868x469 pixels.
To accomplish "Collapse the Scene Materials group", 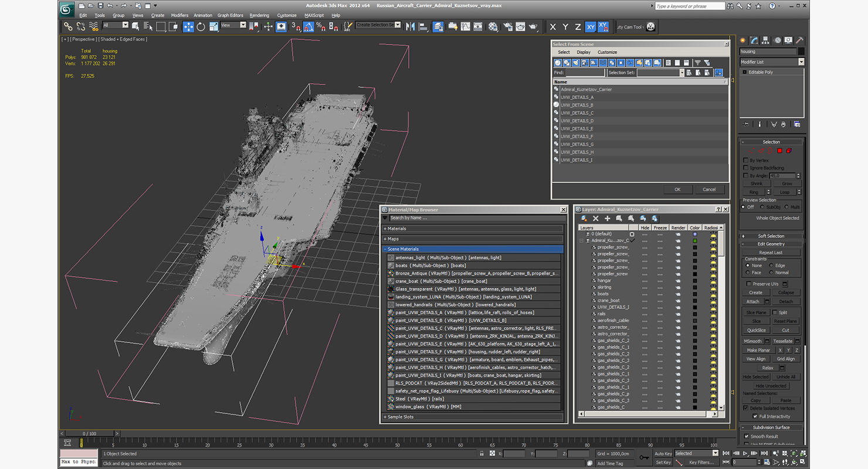I will (x=473, y=249).
